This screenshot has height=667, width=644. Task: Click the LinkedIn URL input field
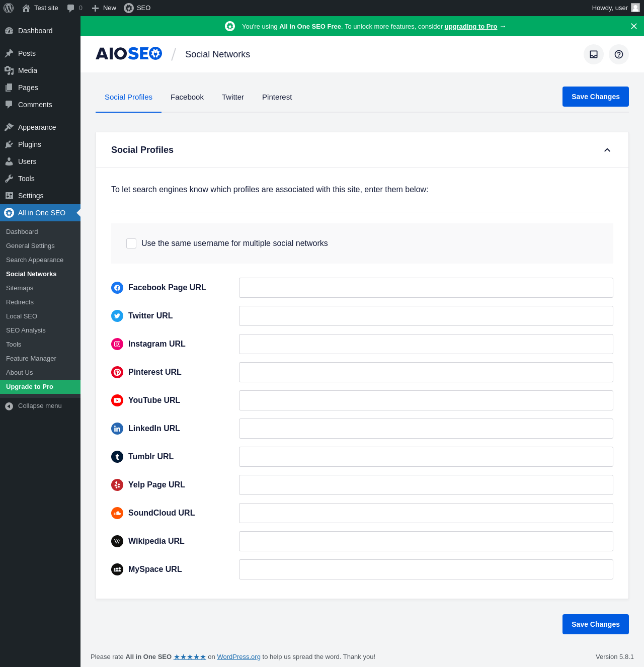pyautogui.click(x=426, y=429)
